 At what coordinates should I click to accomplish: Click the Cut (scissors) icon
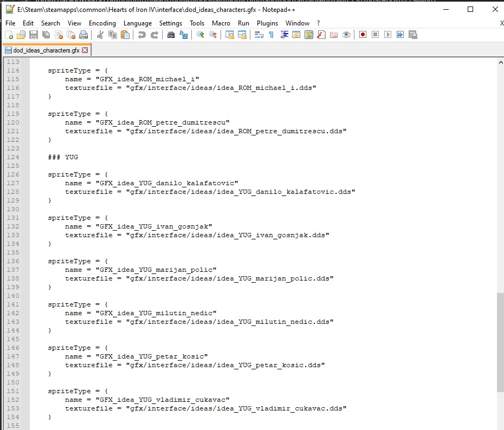(100, 35)
